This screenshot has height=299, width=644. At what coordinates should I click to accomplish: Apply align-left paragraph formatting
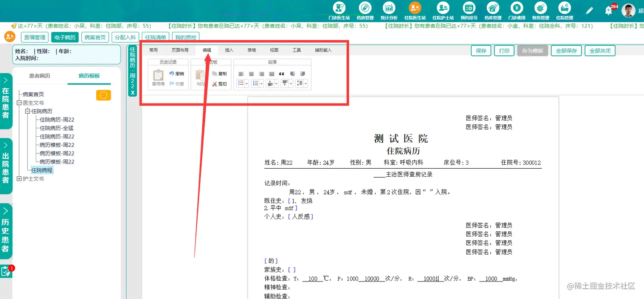241,74
